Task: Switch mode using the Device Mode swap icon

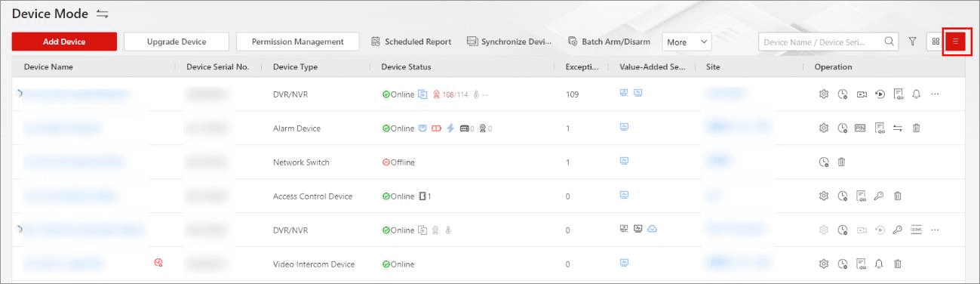Action: [x=103, y=14]
